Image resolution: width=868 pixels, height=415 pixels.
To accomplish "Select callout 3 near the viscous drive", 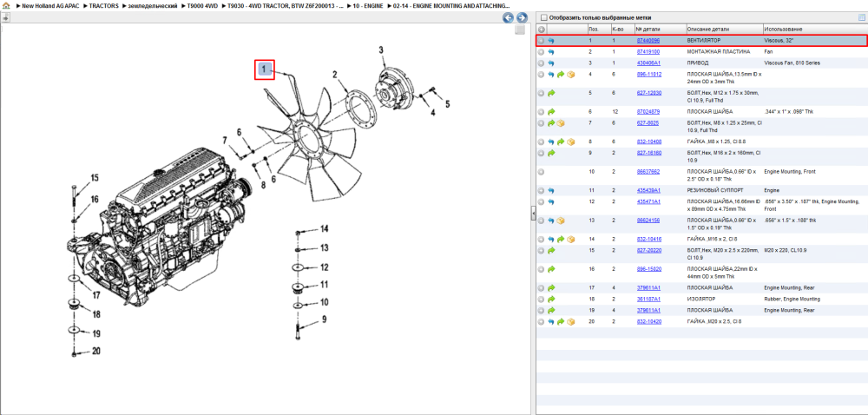I will [x=381, y=50].
